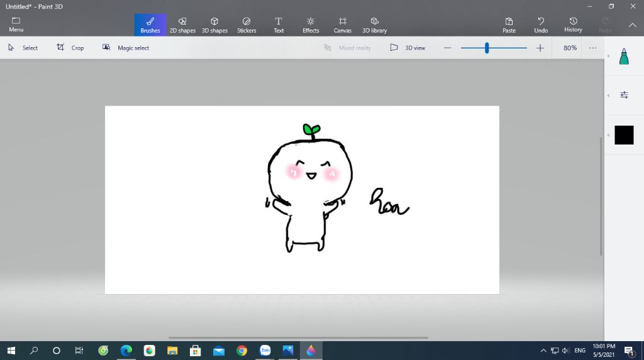This screenshot has width=644, height=360.
Task: Click the black color swatch in sidebar
Action: 624,135
